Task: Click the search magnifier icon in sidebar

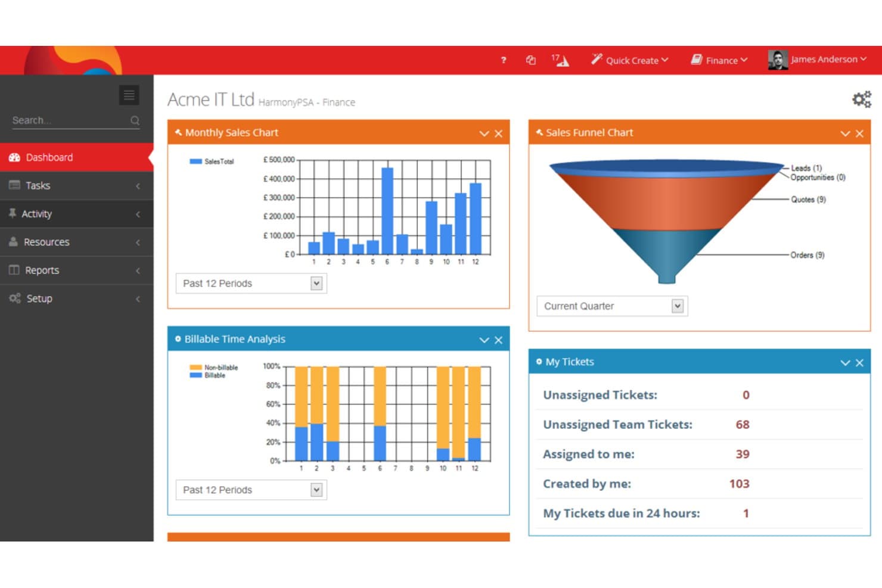Action: [135, 120]
